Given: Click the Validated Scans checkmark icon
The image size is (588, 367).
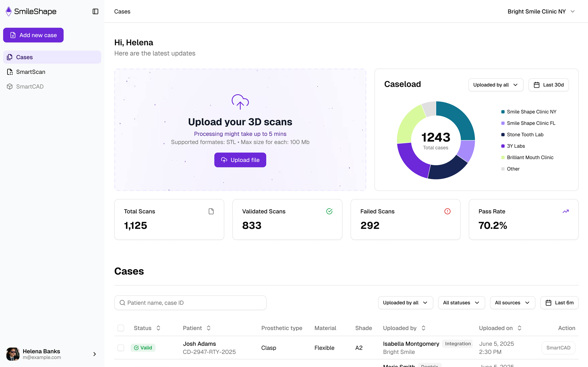Looking at the screenshot, I should tap(329, 211).
